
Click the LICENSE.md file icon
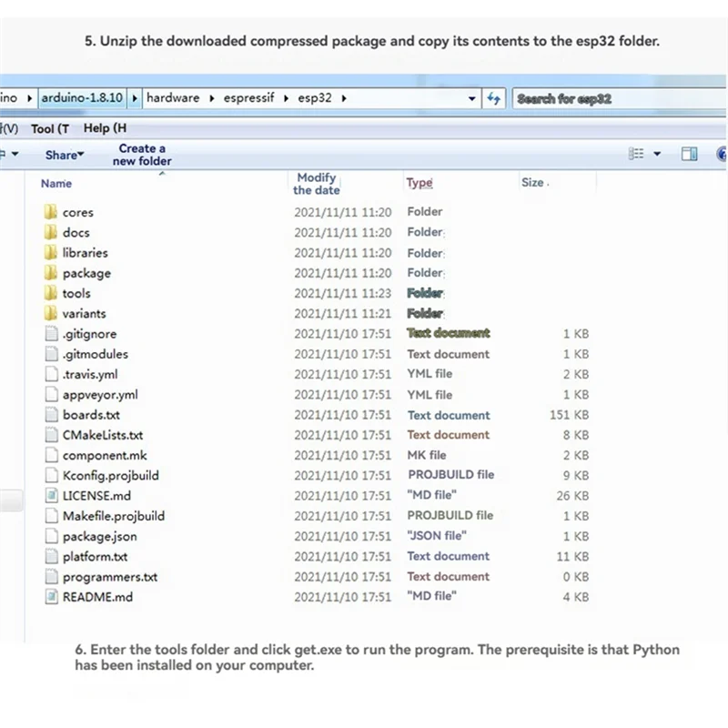pyautogui.click(x=51, y=496)
